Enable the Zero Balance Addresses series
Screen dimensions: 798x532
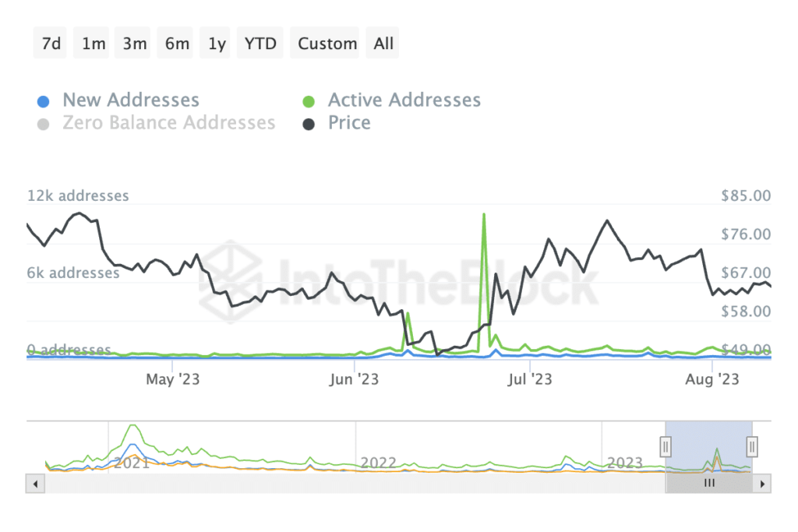pyautogui.click(x=169, y=122)
